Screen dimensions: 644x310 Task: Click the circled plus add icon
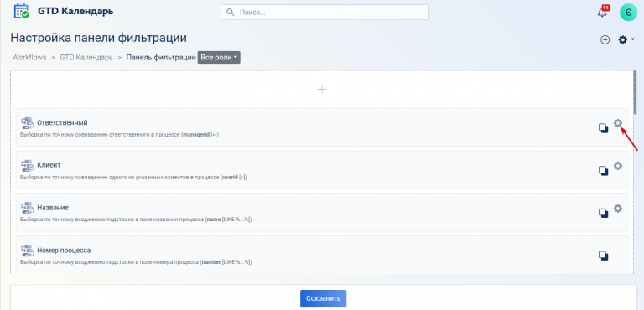(x=605, y=40)
